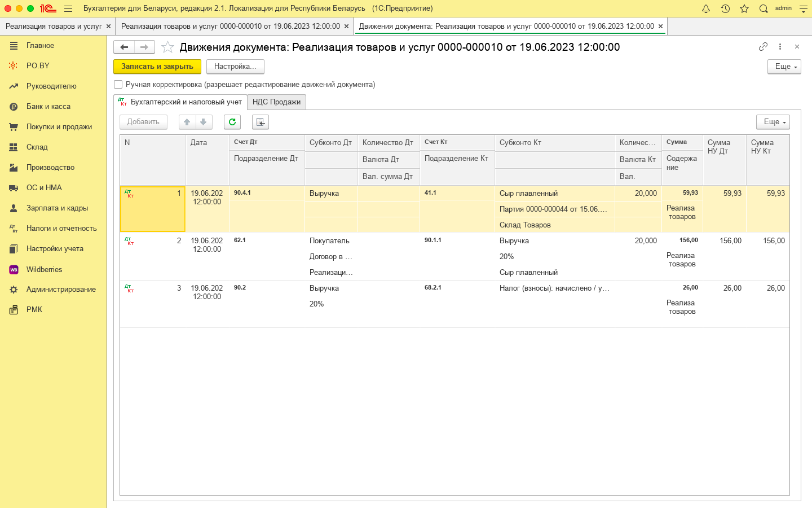Click the copy link chain icon
This screenshot has height=508, width=812.
point(763,47)
